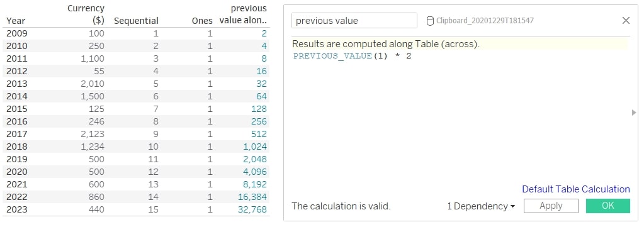Screen dimensions: 644x227
Task: Click the previous value along column header
Action: click(x=243, y=14)
